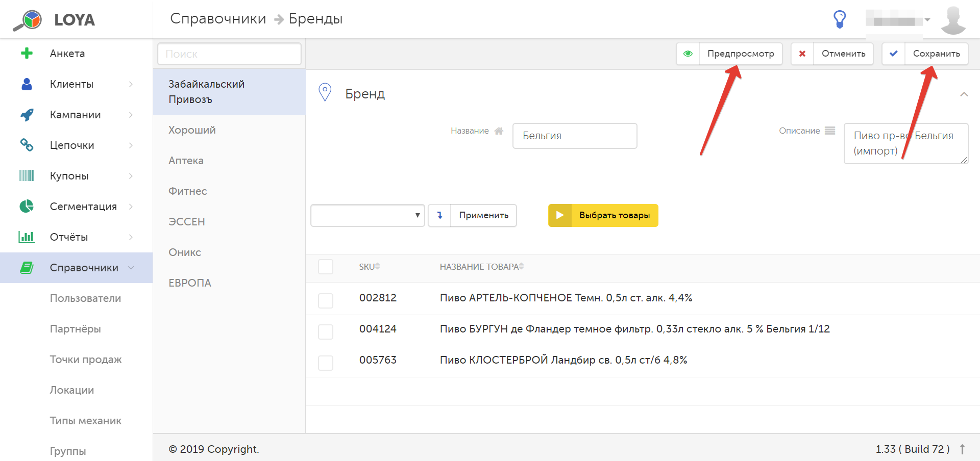Click the blue arrow icon beside Применить
Viewport: 980px width, 461px height.
(x=439, y=215)
